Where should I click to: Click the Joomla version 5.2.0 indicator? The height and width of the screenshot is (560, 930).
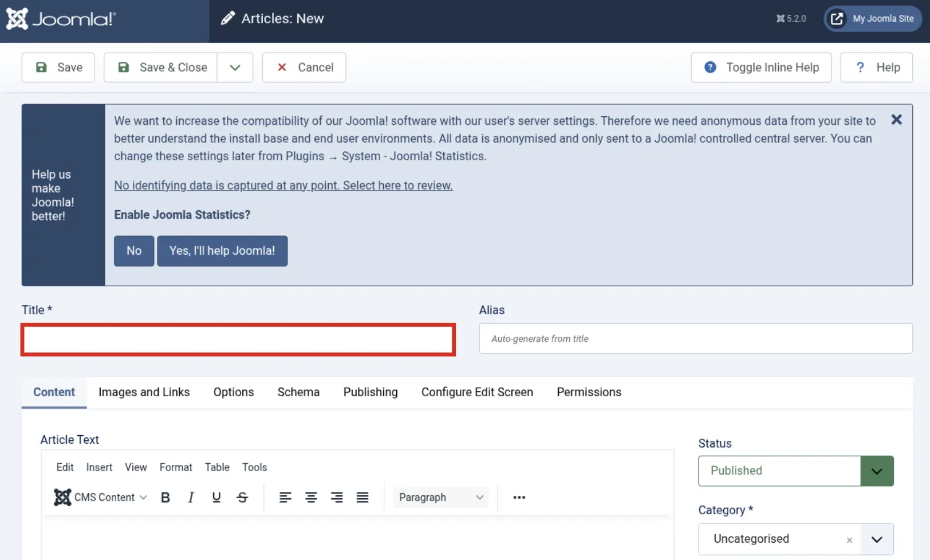[x=791, y=18]
